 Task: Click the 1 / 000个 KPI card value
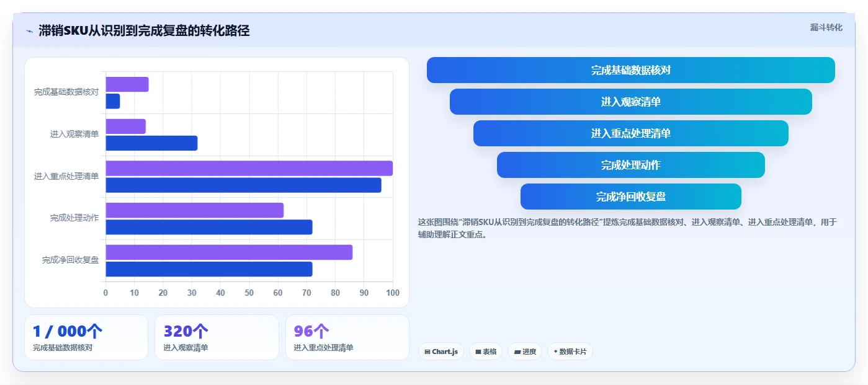pos(68,331)
